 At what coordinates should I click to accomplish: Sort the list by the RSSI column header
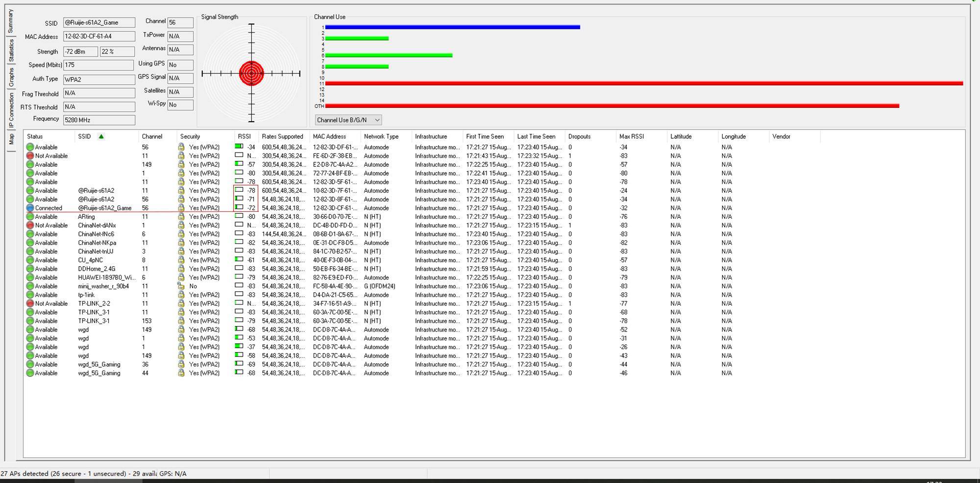pos(244,136)
